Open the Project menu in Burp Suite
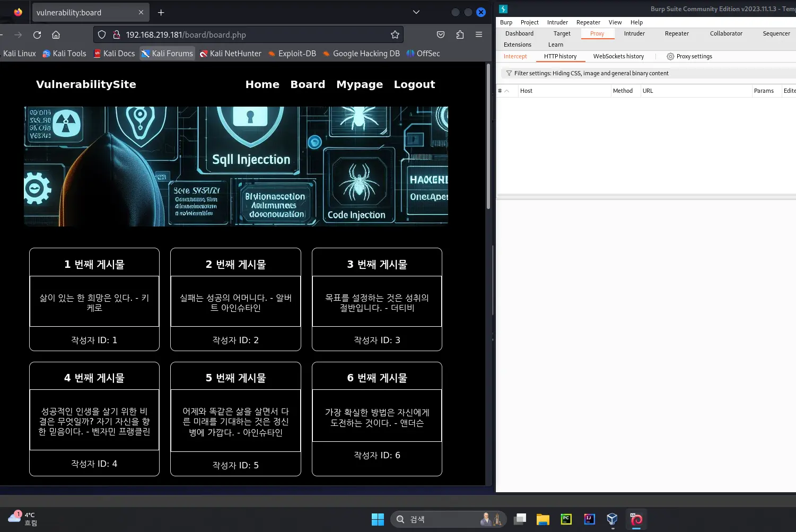 (x=529, y=22)
